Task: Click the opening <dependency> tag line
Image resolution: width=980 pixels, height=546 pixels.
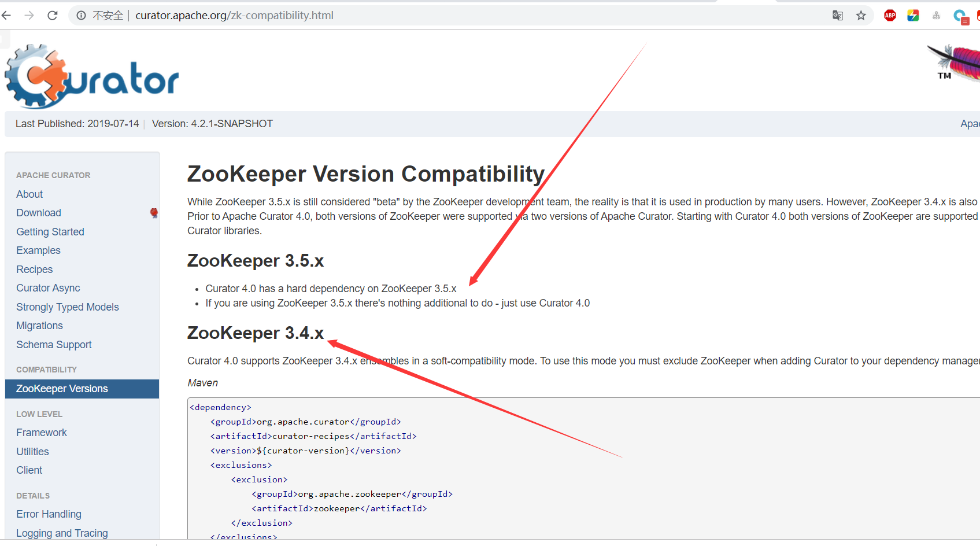Action: [220, 407]
